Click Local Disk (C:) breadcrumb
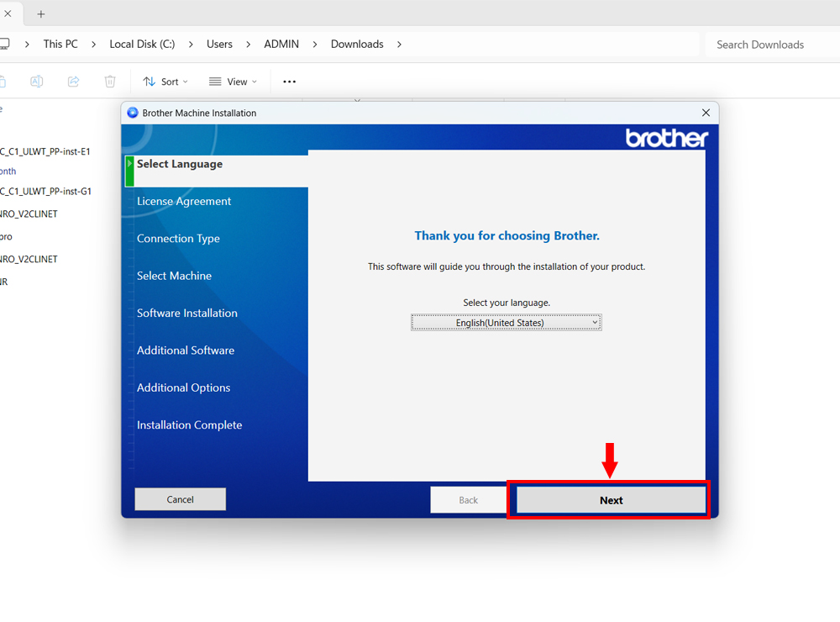Viewport: 840px width, 622px height. (x=142, y=44)
